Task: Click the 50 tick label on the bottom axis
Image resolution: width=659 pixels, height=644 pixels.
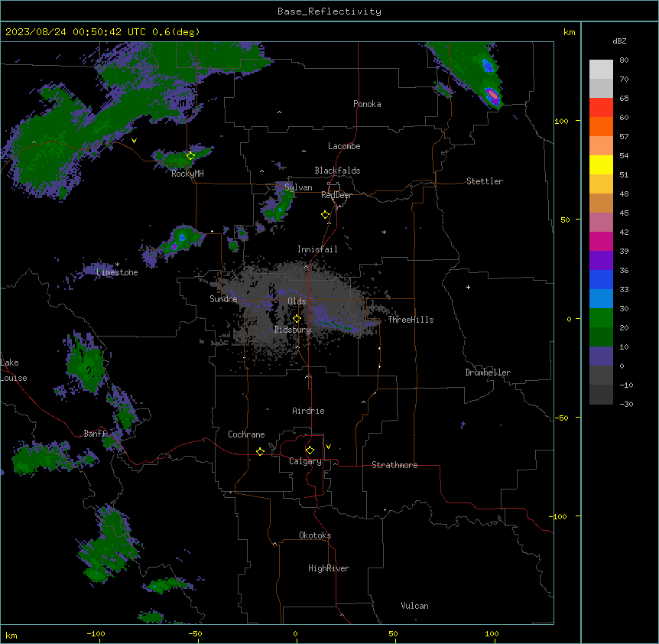Action: point(393,633)
